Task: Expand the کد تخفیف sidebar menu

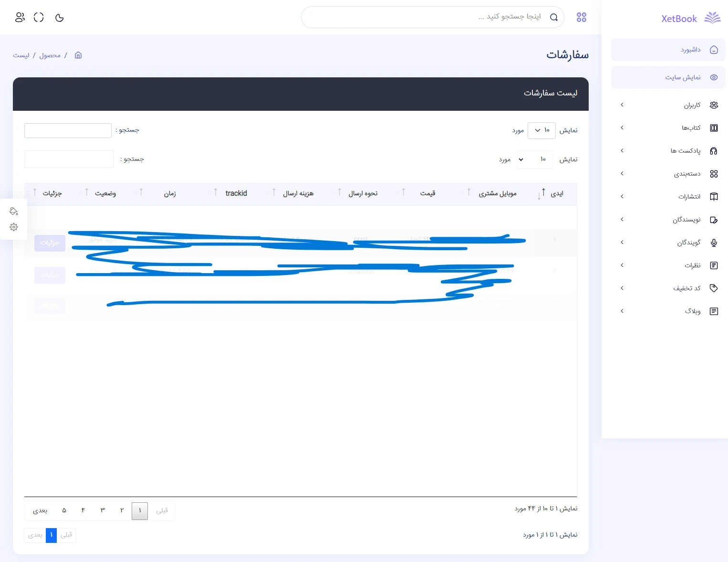Action: point(668,288)
